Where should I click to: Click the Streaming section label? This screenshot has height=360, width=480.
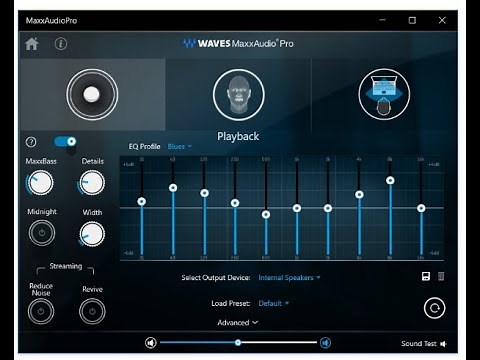click(66, 266)
